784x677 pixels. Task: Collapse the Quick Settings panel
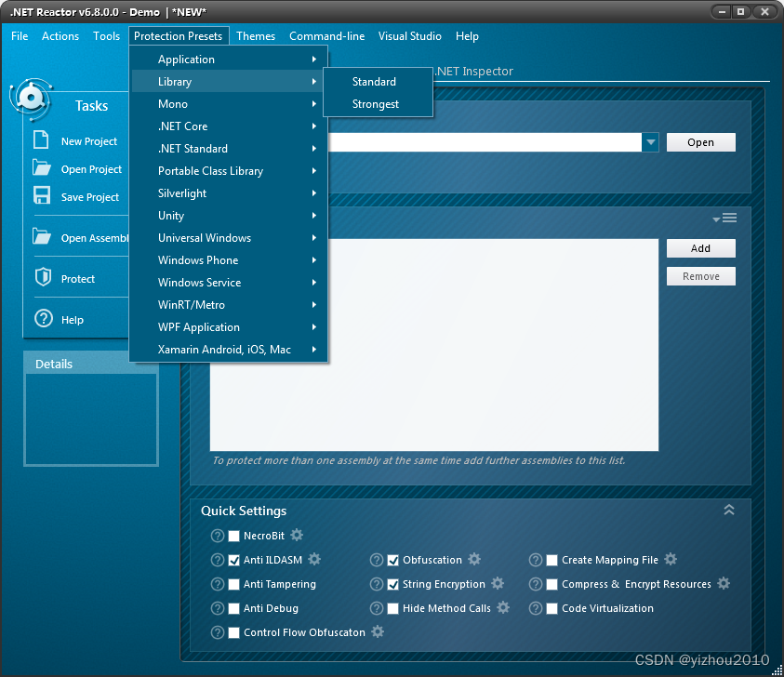(x=729, y=510)
